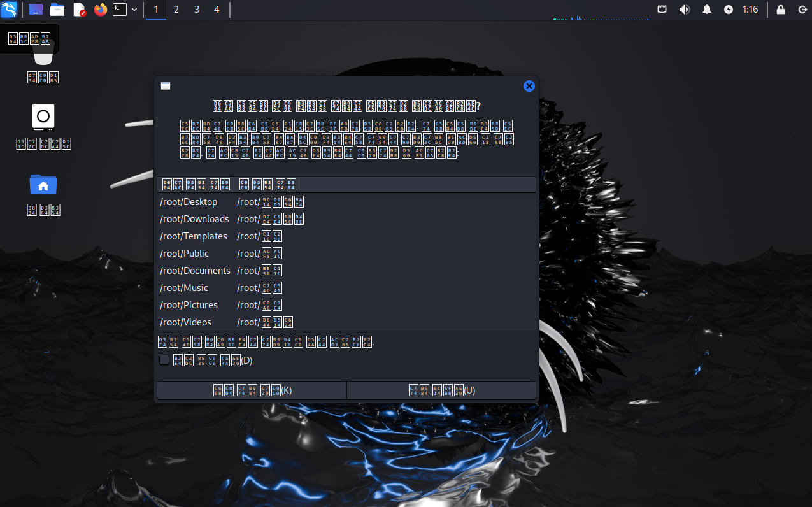The height and width of the screenshot is (507, 812).
Task: Click the new-name cell in the /root/Music row
Action: (260, 288)
